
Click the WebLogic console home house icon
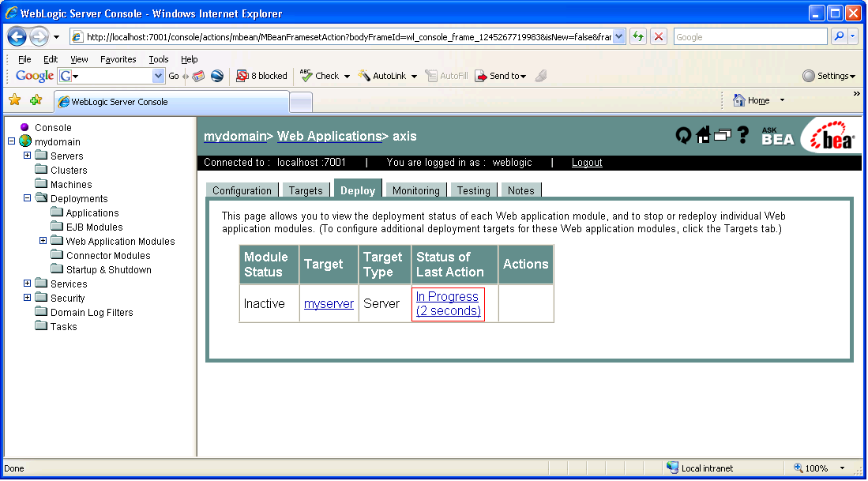(x=703, y=134)
